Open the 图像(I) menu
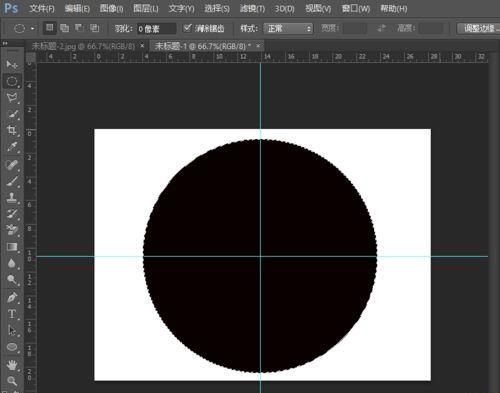 pos(111,8)
